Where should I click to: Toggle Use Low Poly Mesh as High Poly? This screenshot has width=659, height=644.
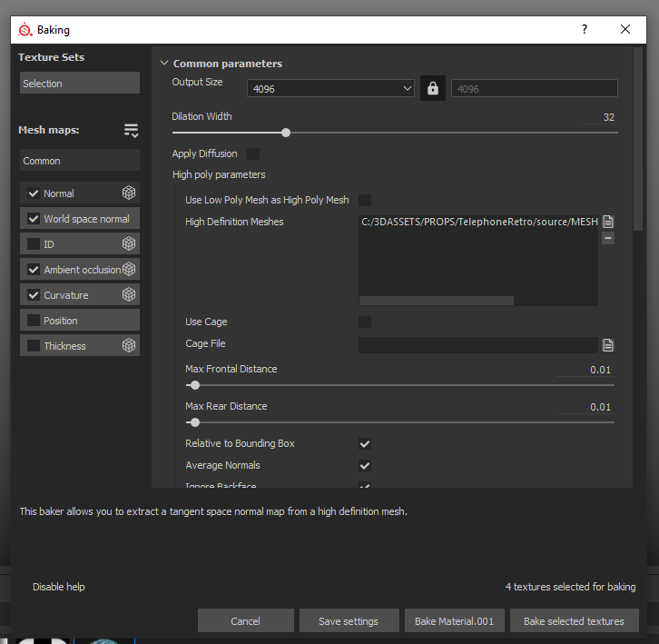point(365,200)
